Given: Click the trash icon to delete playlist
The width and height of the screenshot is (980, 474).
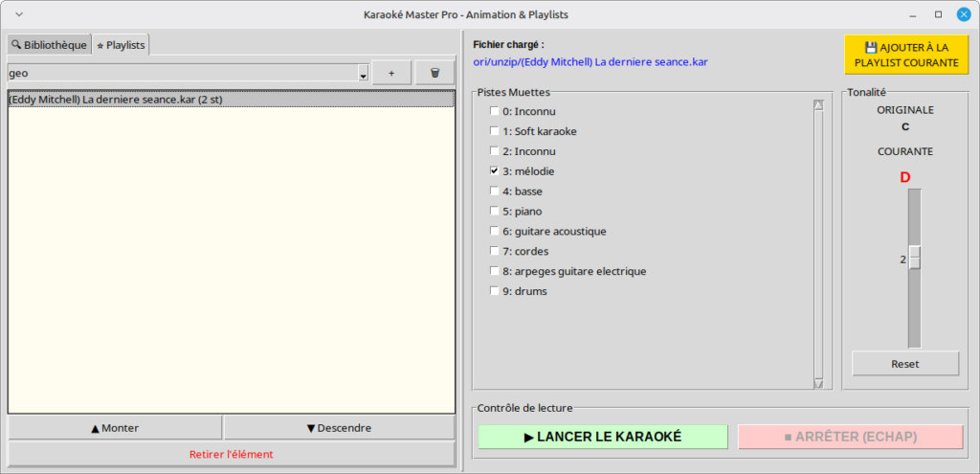Looking at the screenshot, I should [x=434, y=73].
